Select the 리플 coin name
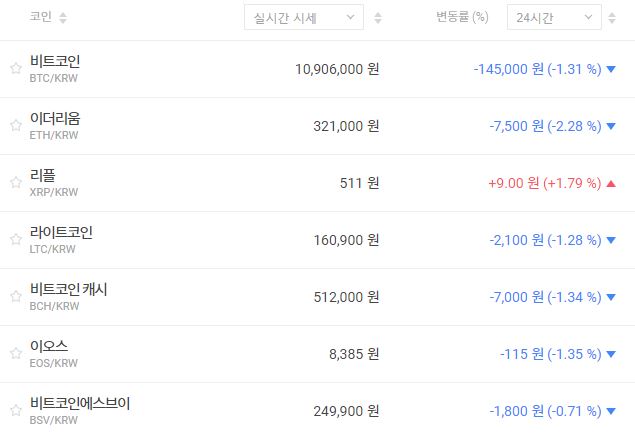The image size is (635, 434). (43, 175)
